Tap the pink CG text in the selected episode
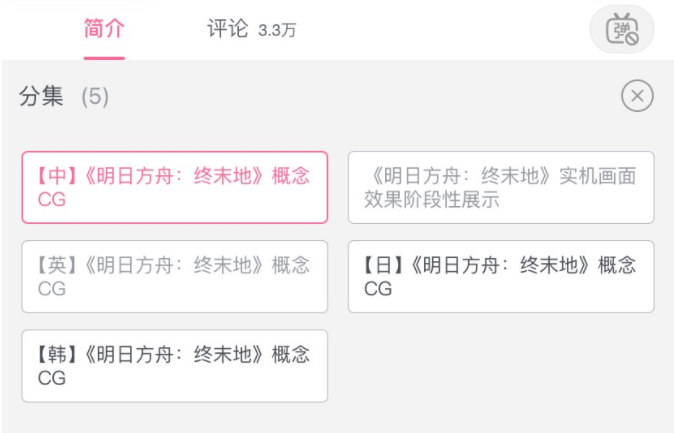Image resolution: width=674 pixels, height=433 pixels. coord(52,200)
